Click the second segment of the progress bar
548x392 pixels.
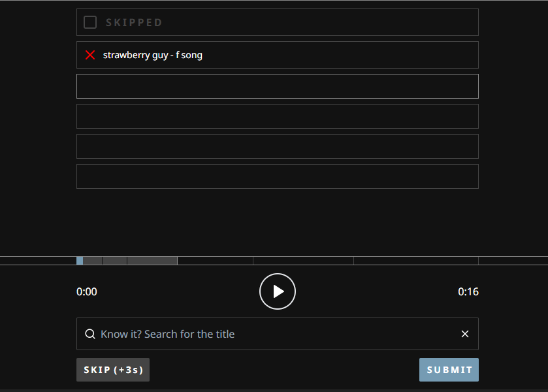[92, 261]
